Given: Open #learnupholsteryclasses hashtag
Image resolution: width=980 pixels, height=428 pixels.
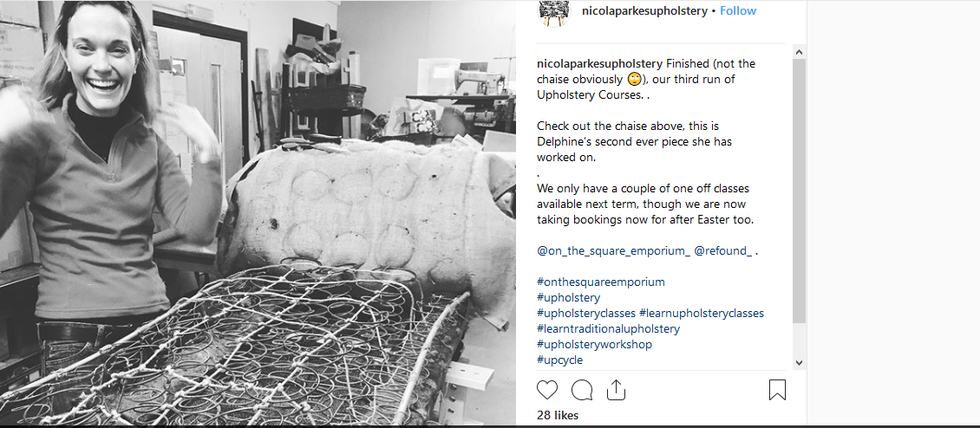Looking at the screenshot, I should [x=702, y=313].
